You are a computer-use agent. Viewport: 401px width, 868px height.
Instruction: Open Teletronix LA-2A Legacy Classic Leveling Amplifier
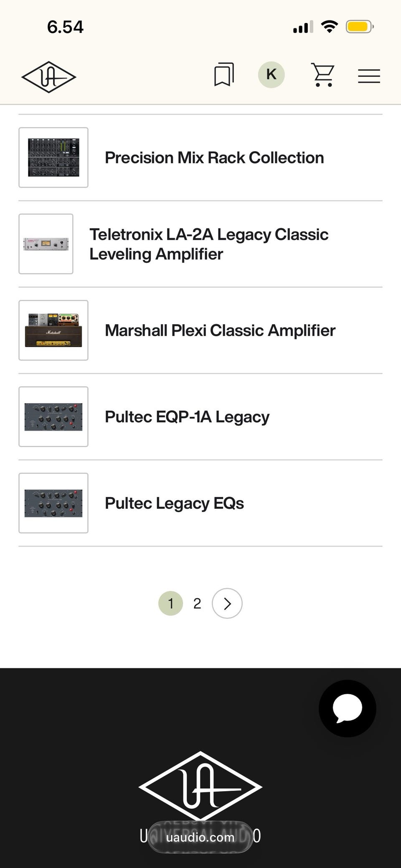coord(209,244)
